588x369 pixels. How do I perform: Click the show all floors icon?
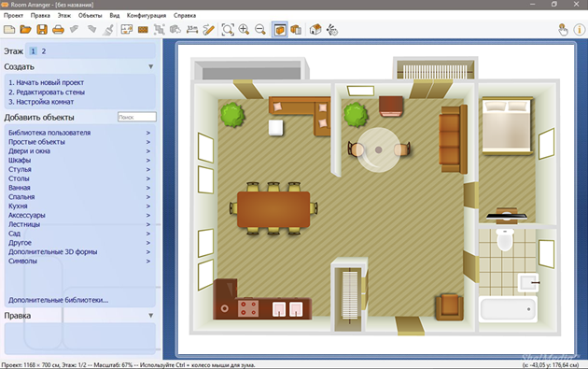point(296,29)
